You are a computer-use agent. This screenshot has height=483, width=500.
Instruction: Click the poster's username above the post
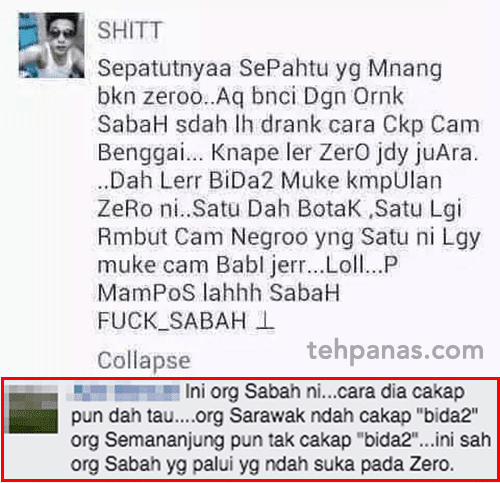(130, 30)
